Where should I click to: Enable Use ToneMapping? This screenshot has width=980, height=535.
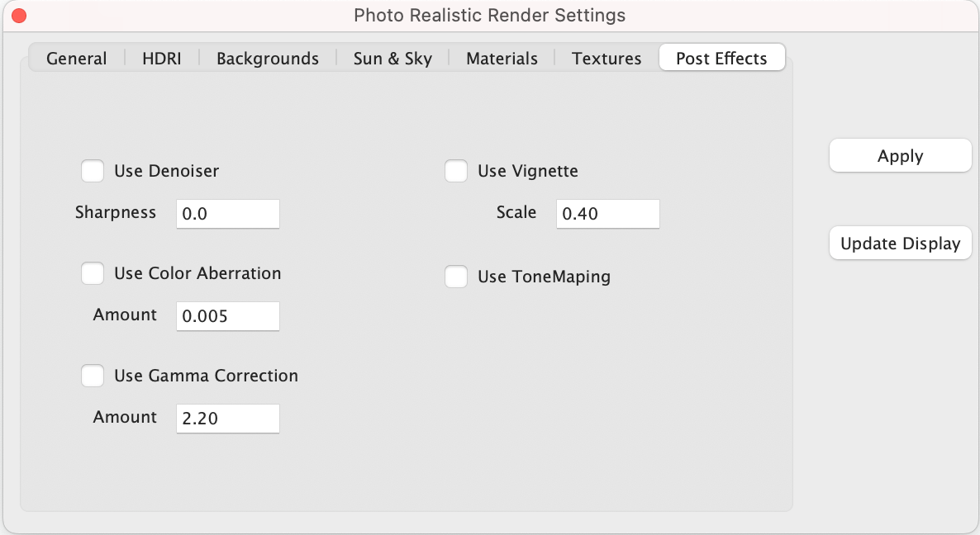[x=456, y=277]
